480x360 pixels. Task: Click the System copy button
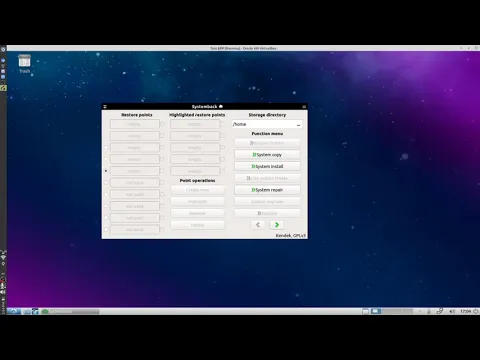(267, 155)
